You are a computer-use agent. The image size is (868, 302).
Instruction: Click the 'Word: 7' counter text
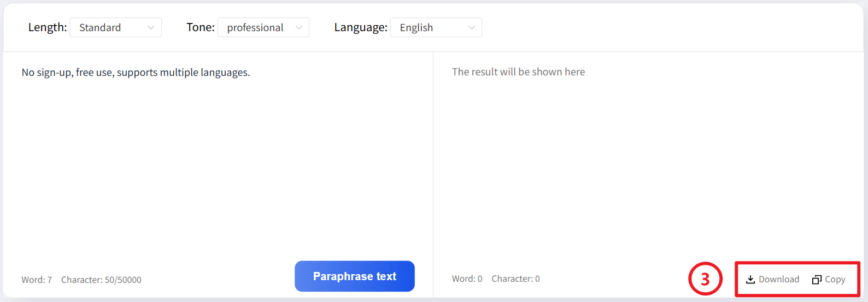click(37, 280)
